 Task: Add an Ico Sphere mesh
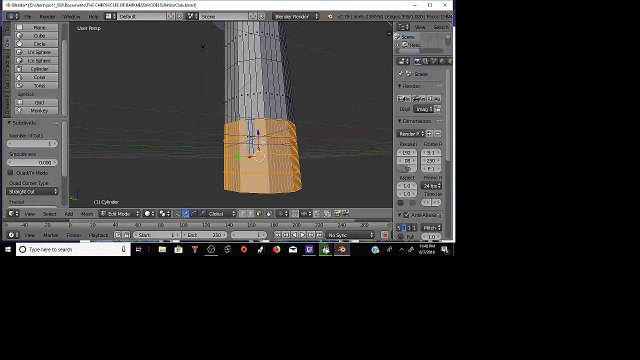36,60
